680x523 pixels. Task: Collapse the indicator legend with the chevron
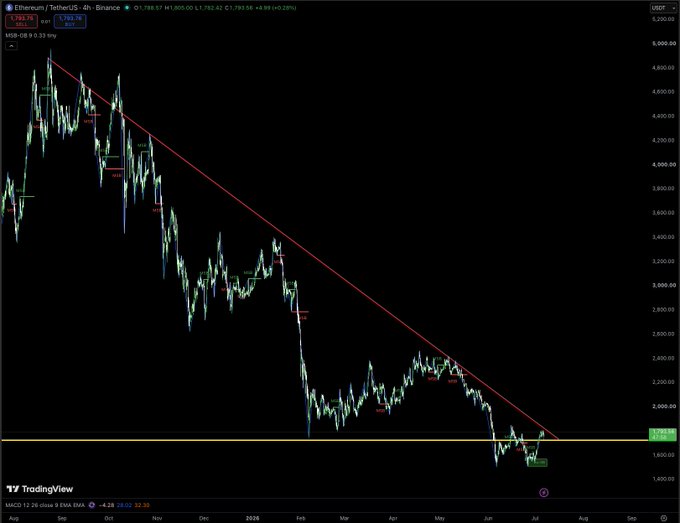(11, 46)
